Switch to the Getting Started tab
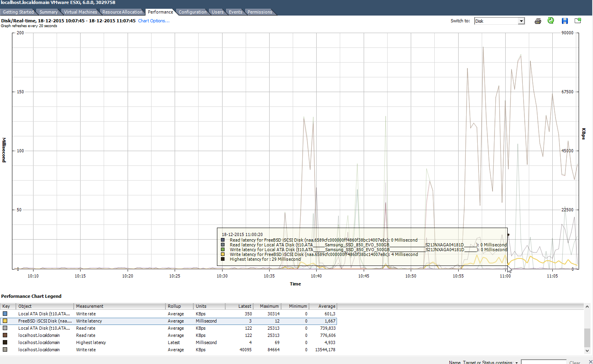The height and width of the screenshot is (364, 593). pos(18,12)
